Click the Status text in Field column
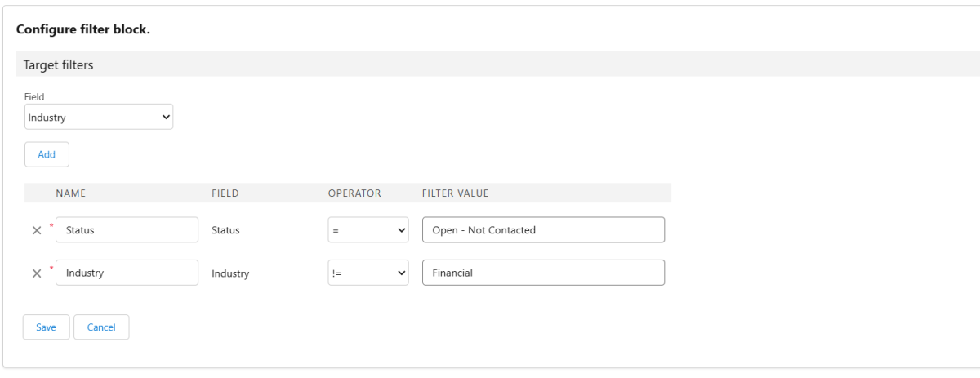 (225, 231)
